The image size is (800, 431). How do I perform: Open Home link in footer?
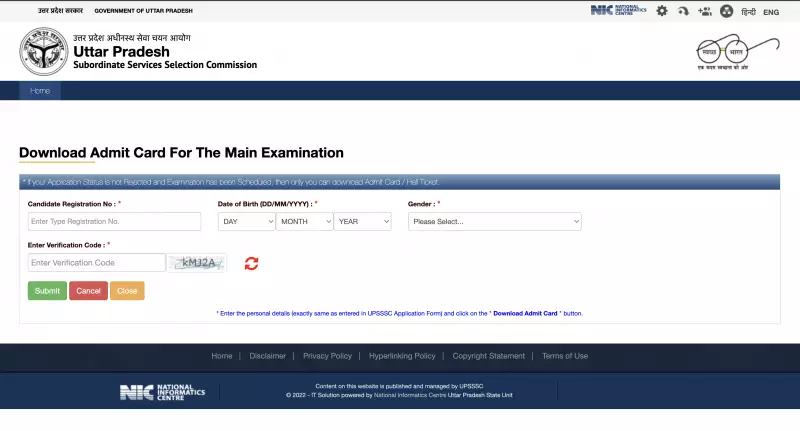click(x=221, y=356)
